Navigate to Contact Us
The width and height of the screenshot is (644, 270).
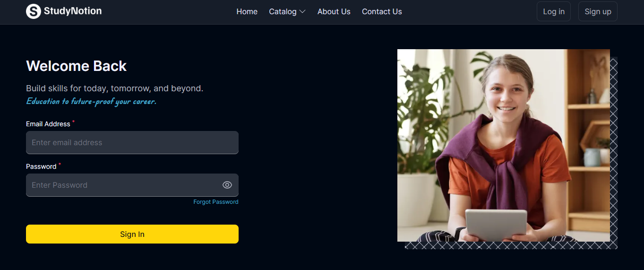point(382,11)
